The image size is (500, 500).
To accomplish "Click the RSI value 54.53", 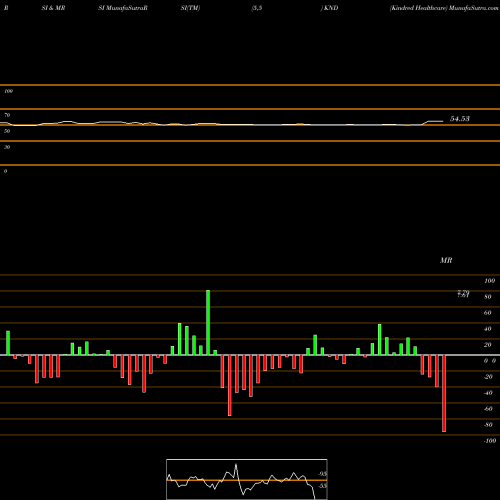I will tap(460, 119).
